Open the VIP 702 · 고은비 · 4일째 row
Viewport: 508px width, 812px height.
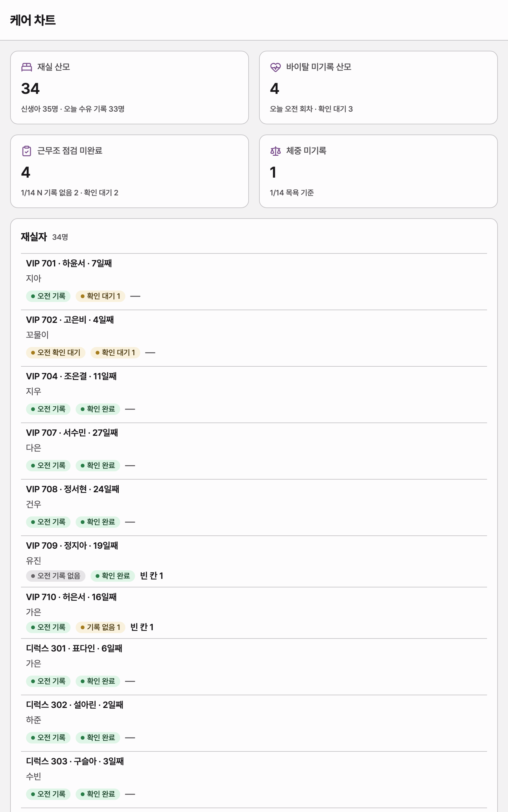coord(254,338)
